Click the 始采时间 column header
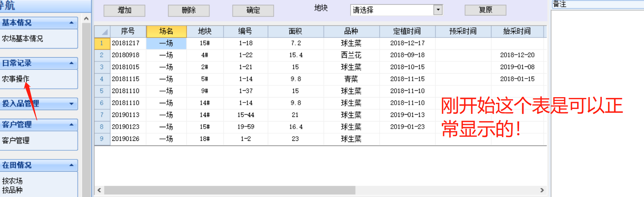 (517, 31)
